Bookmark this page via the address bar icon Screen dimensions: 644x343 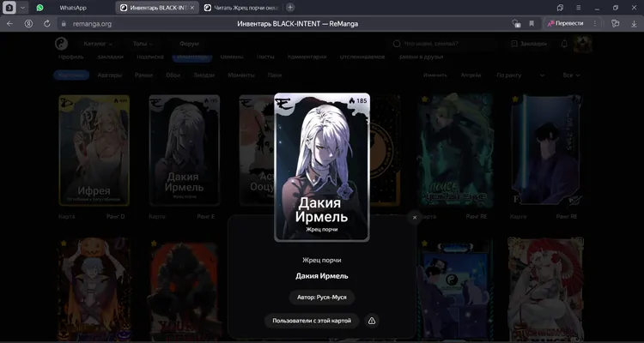click(x=532, y=24)
